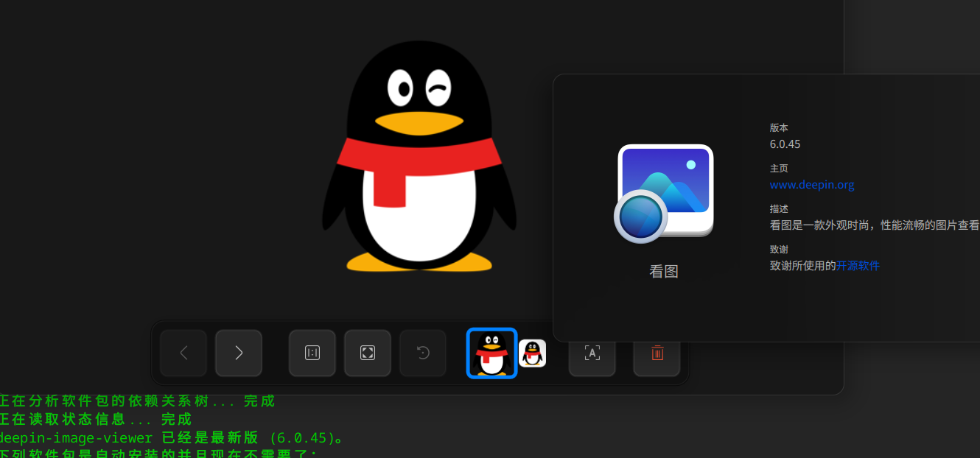
Task: Show image at 1:1 actual size
Action: (312, 353)
